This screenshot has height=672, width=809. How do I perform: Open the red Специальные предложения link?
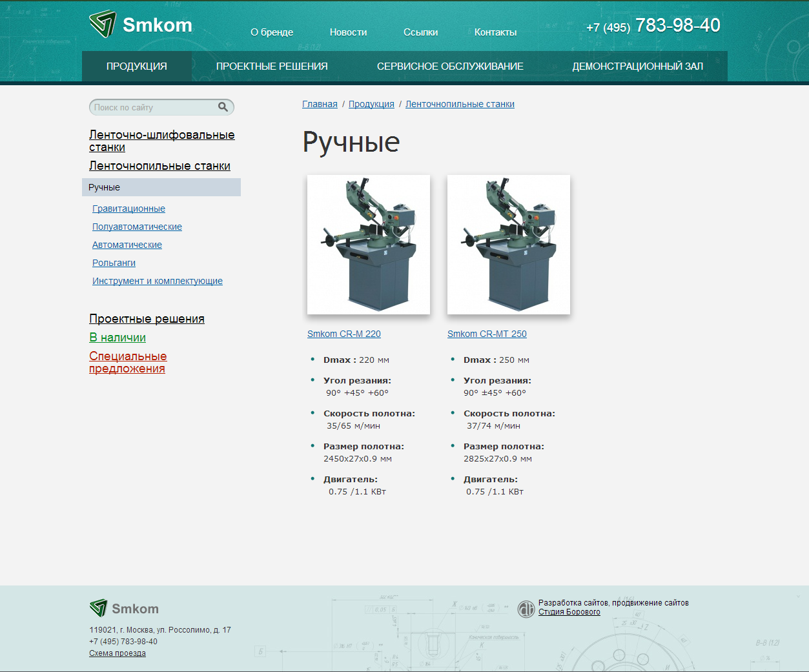(128, 362)
